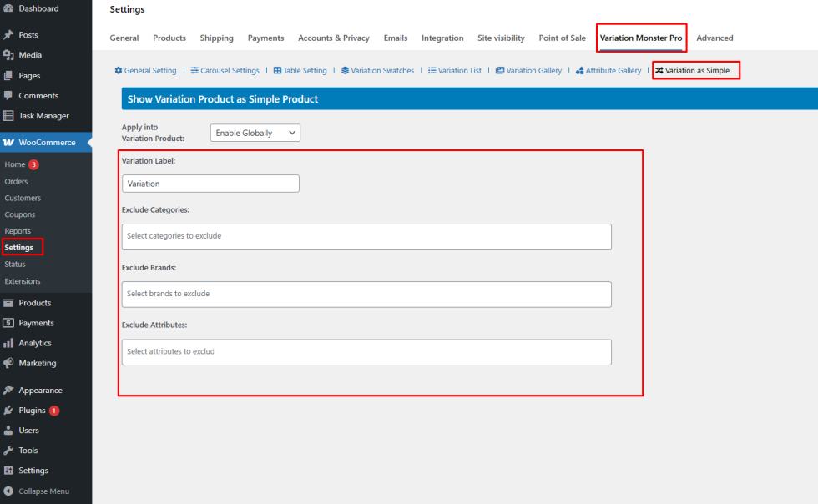Open the WooCommerce Settings submenu item

tap(18, 248)
